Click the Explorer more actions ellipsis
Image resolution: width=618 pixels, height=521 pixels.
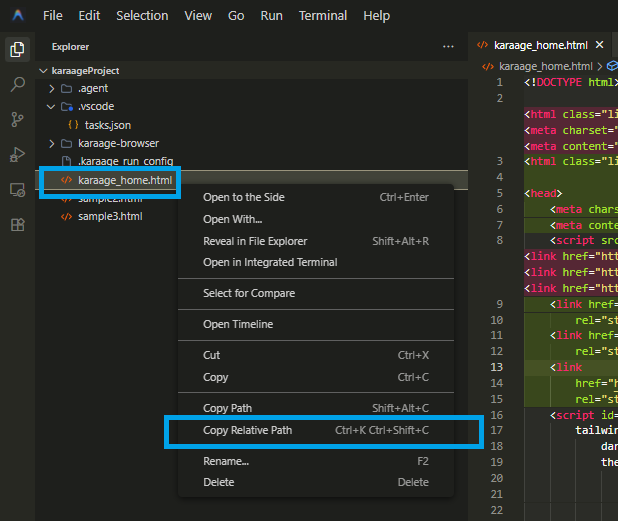pos(448,47)
